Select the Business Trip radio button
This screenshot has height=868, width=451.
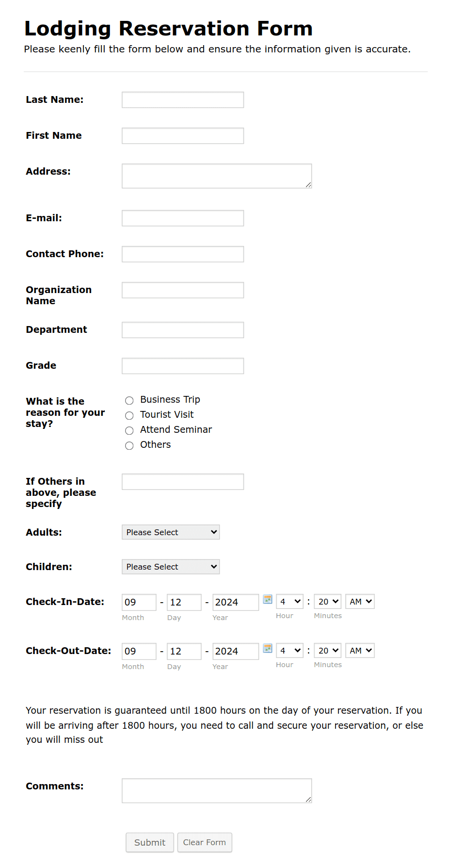[x=129, y=400]
